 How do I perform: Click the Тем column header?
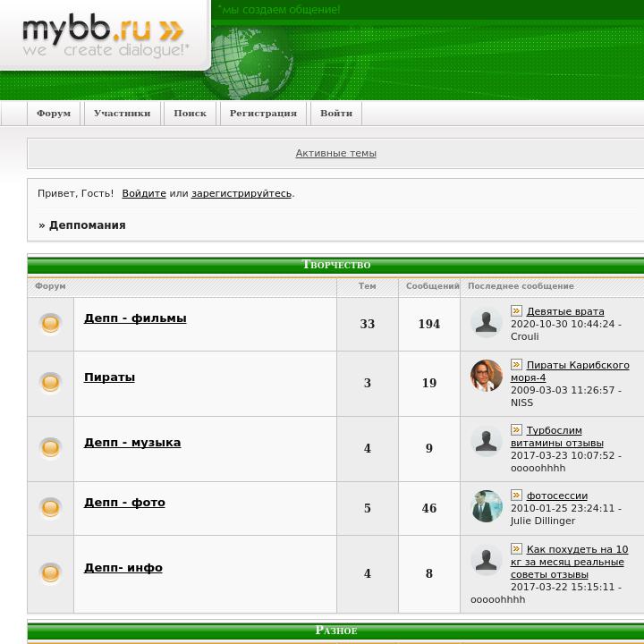pyautogui.click(x=368, y=286)
